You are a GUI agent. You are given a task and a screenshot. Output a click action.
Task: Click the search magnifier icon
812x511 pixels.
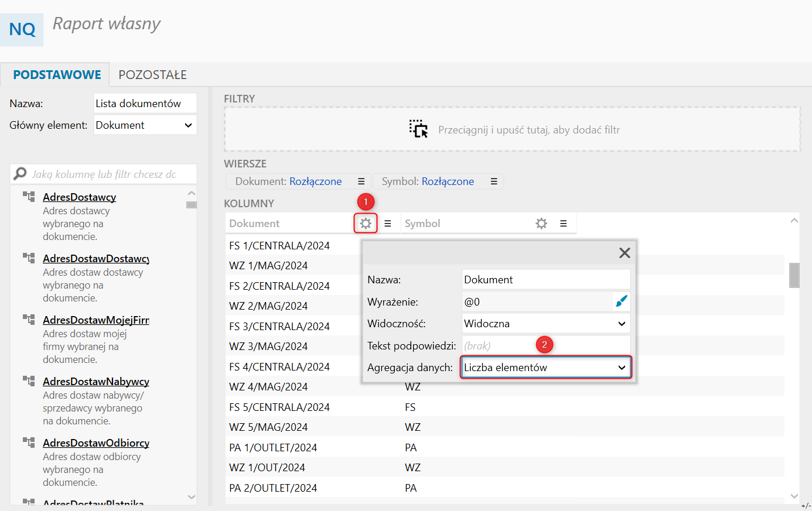click(21, 173)
